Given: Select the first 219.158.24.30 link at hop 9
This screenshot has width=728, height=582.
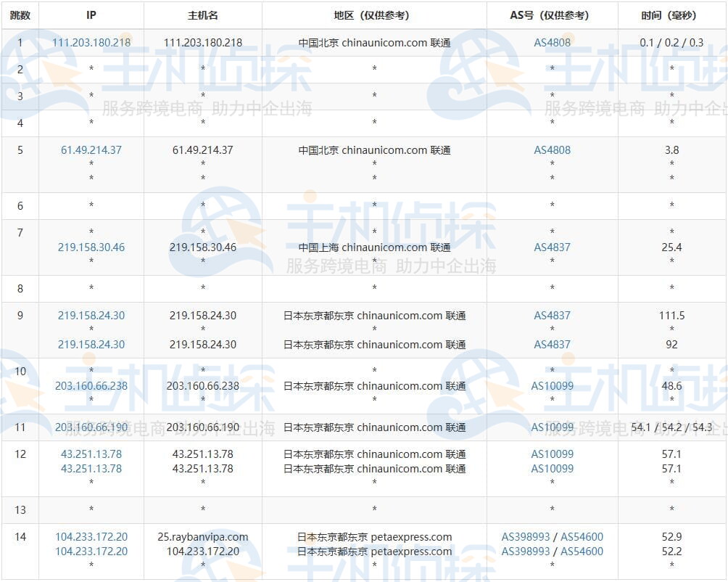Looking at the screenshot, I should pyautogui.click(x=91, y=316).
